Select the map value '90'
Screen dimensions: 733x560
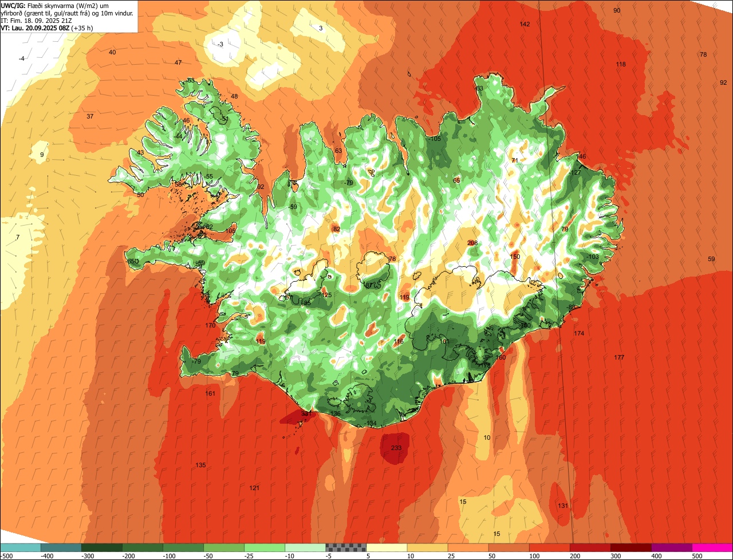pos(617,10)
